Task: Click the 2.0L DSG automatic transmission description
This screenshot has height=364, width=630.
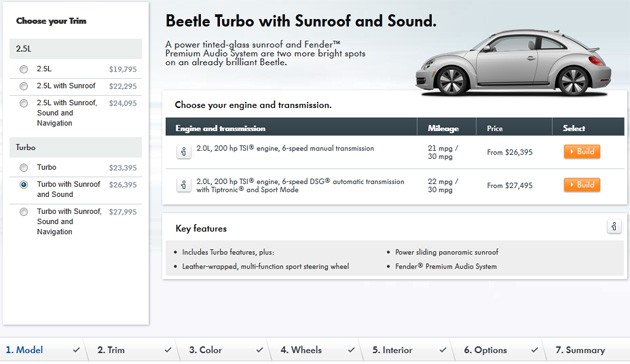Action: coord(300,186)
